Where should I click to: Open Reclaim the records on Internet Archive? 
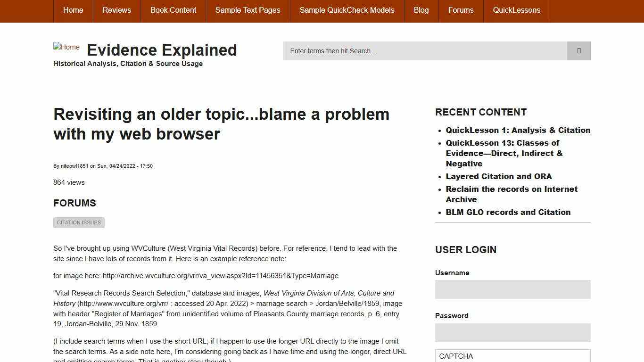512,194
